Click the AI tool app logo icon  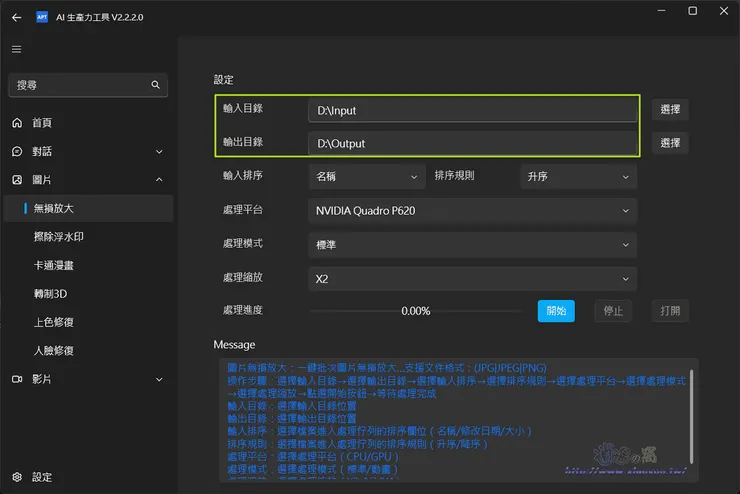(x=42, y=17)
